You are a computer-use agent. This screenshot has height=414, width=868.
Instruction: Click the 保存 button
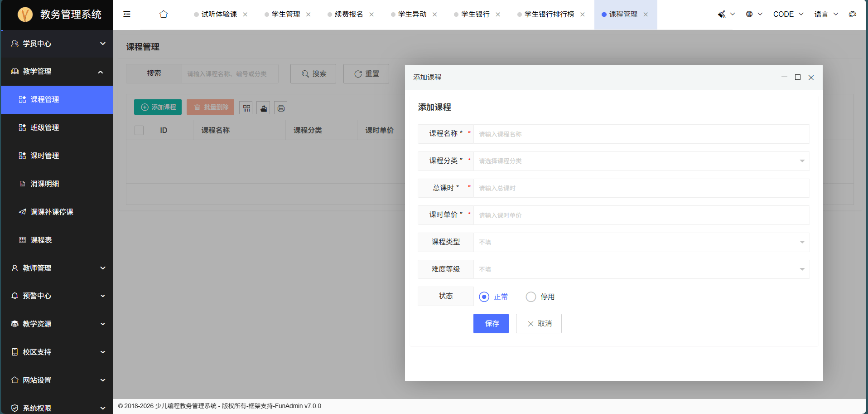[x=491, y=323]
